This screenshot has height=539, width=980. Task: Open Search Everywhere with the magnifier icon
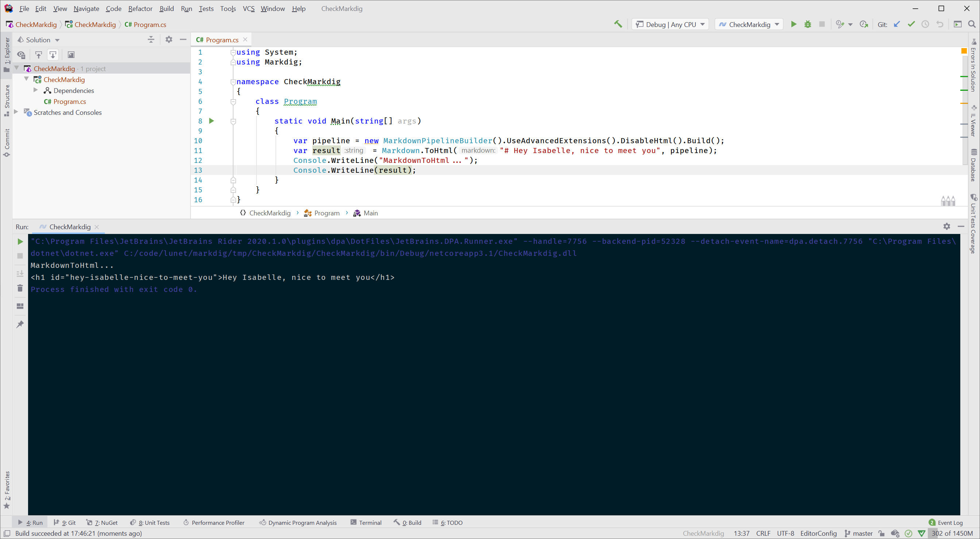click(x=972, y=24)
